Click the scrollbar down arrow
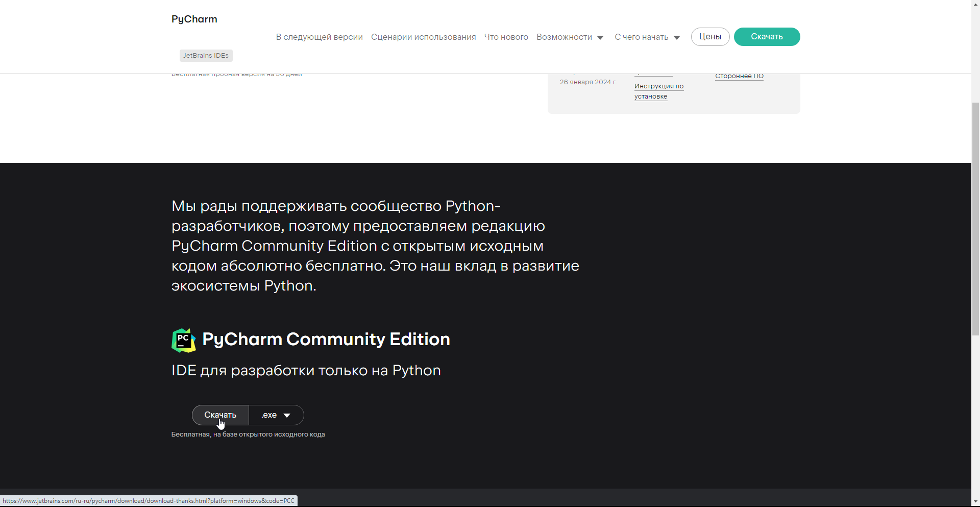Screen dimensions: 980x507 coord(975,502)
